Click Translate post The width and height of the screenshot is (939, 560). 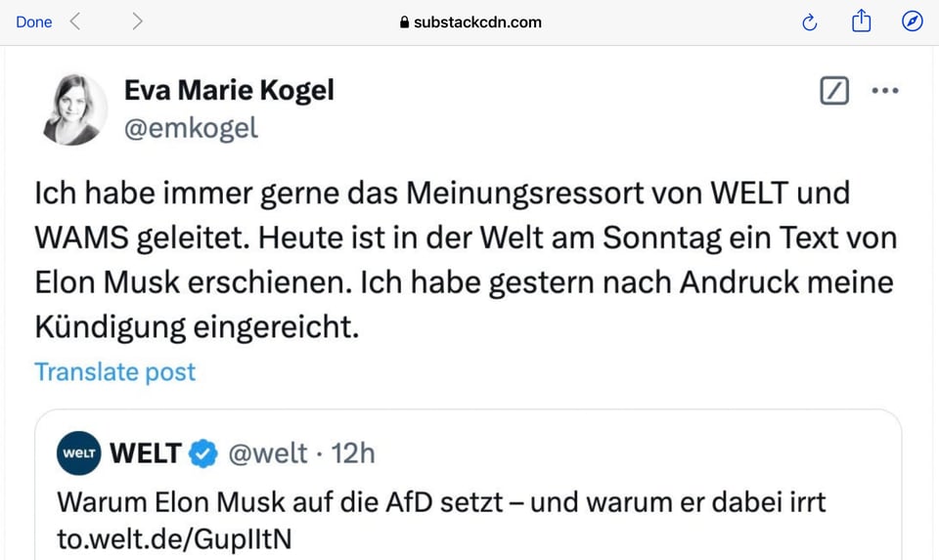click(115, 371)
